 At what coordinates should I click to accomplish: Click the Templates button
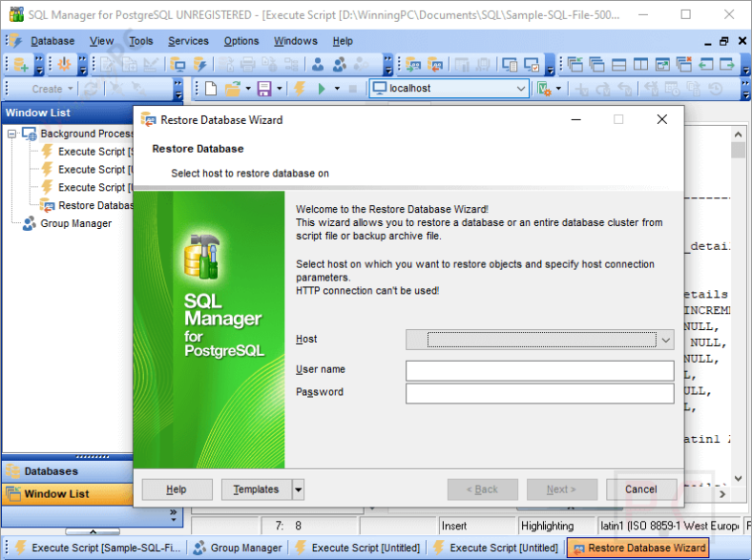(256, 489)
